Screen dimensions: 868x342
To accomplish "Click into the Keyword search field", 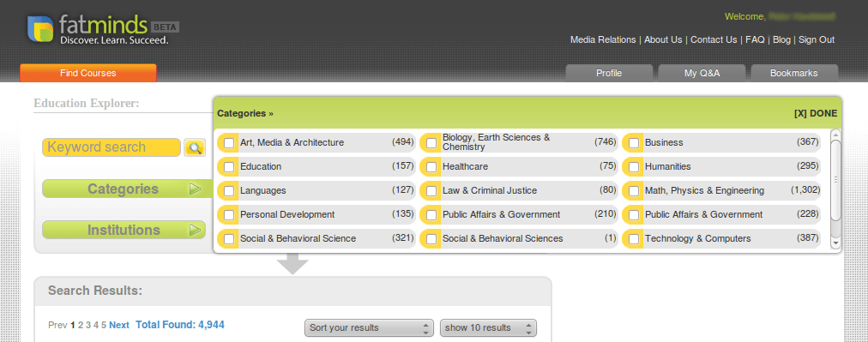I will (x=112, y=147).
